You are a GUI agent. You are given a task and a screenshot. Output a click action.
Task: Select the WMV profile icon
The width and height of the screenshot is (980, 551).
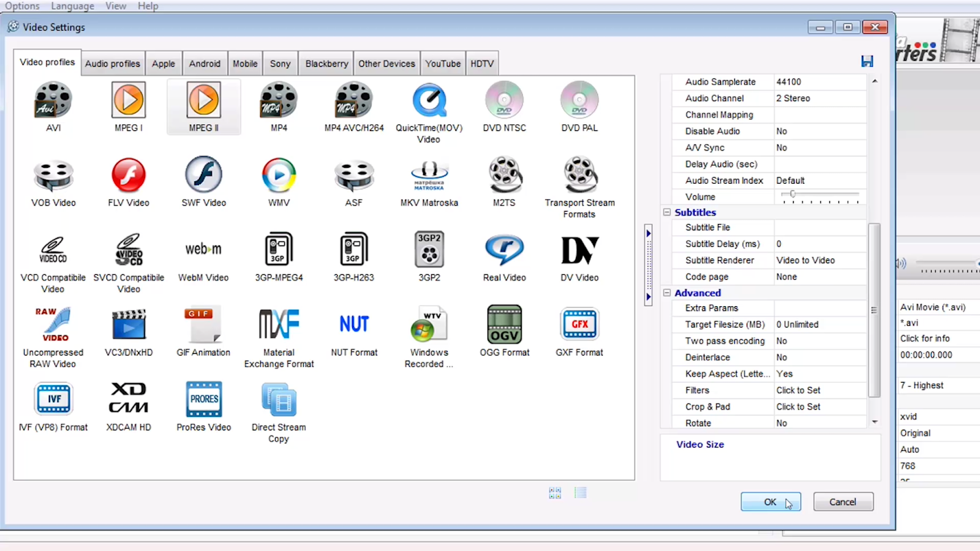click(279, 182)
